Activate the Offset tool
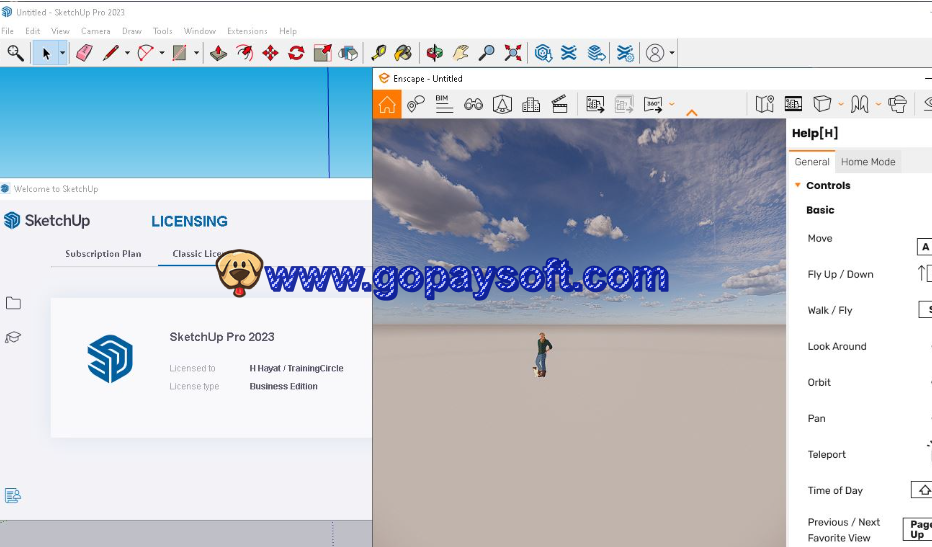 (244, 53)
